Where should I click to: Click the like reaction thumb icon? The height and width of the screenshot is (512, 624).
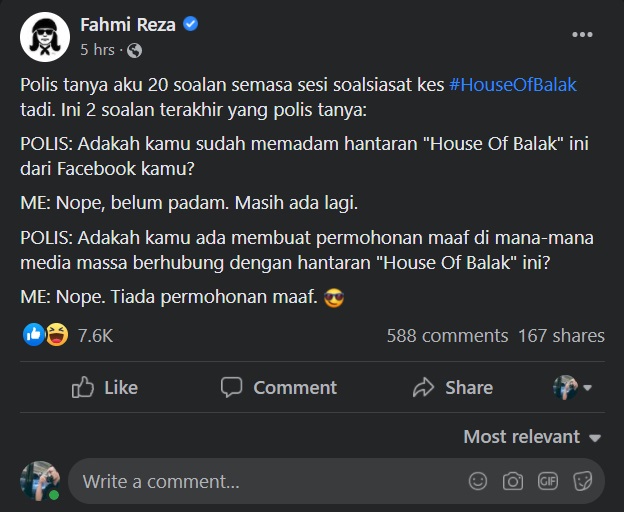click(x=33, y=335)
